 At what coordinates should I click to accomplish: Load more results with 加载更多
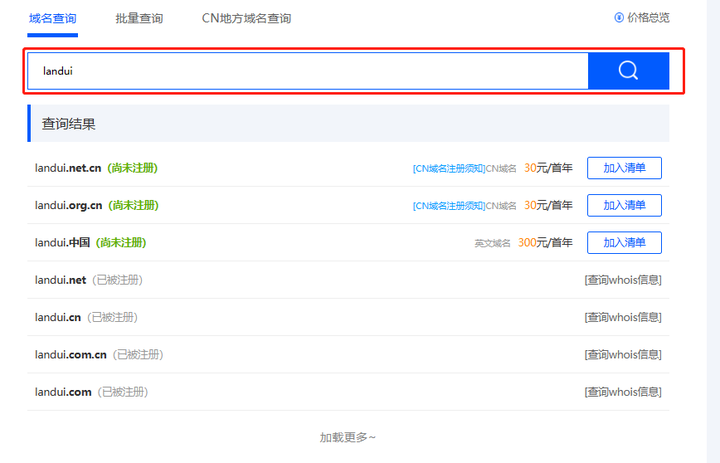[348, 437]
